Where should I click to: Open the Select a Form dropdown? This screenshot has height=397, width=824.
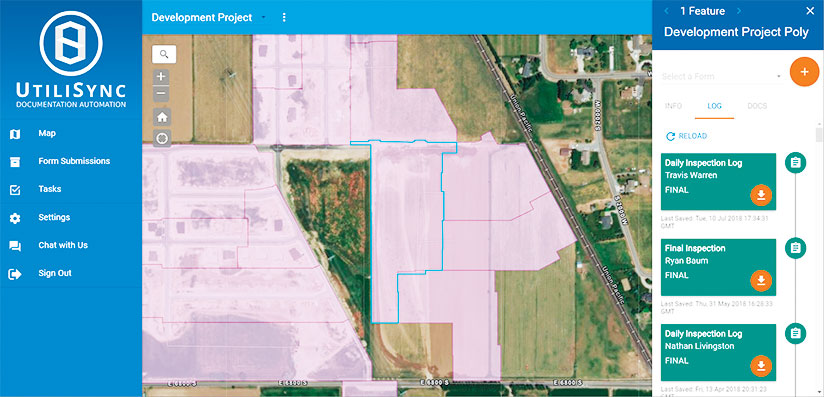pos(722,77)
